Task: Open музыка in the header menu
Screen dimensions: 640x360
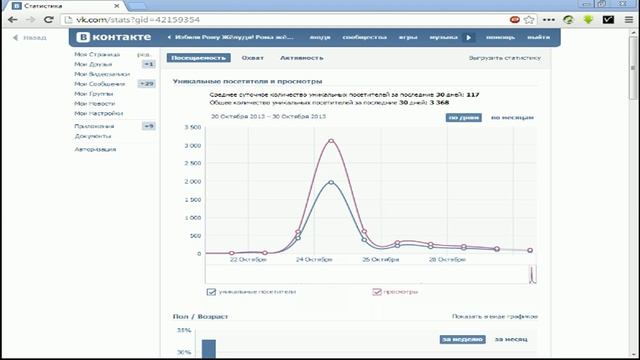Action: (444, 37)
